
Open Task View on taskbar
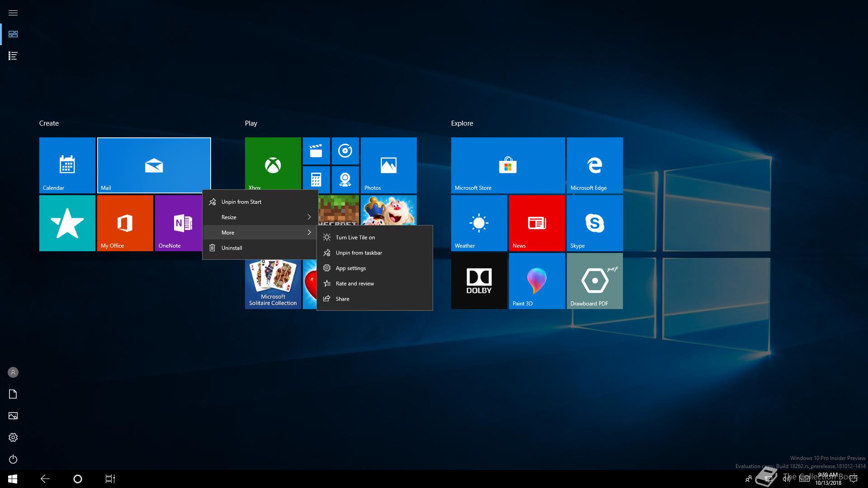coord(110,479)
